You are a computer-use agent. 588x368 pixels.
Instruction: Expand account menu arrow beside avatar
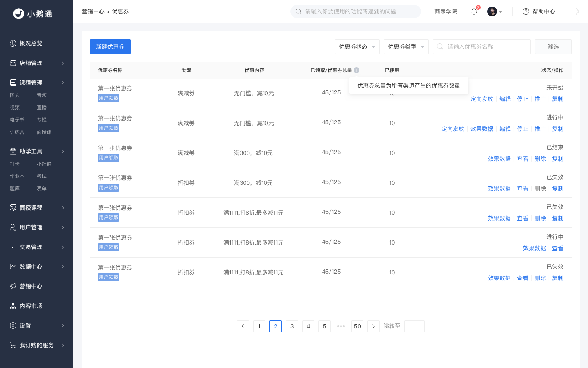tap(501, 12)
